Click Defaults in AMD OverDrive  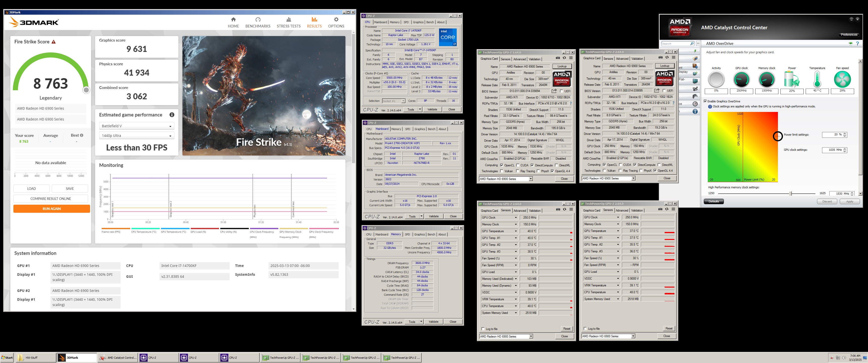pos(713,201)
